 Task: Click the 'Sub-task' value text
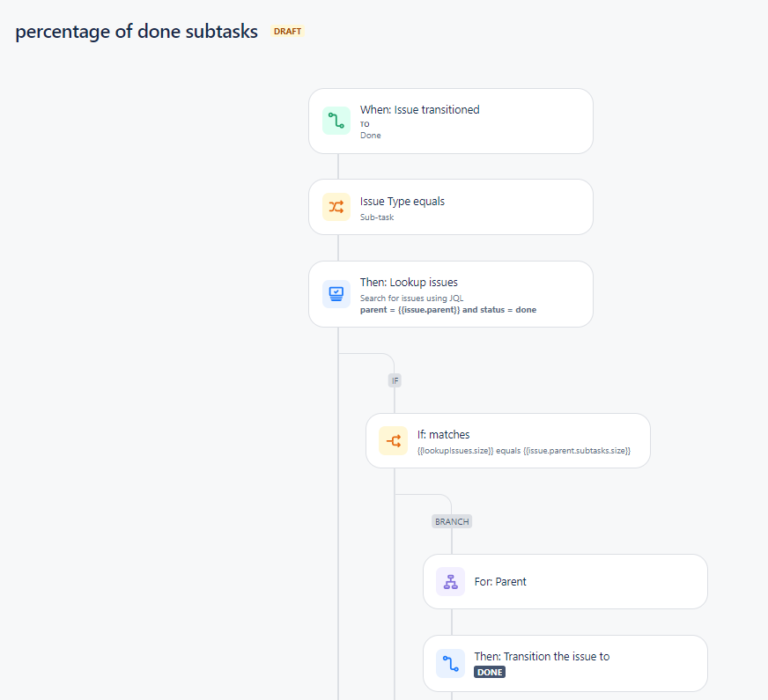(x=377, y=217)
